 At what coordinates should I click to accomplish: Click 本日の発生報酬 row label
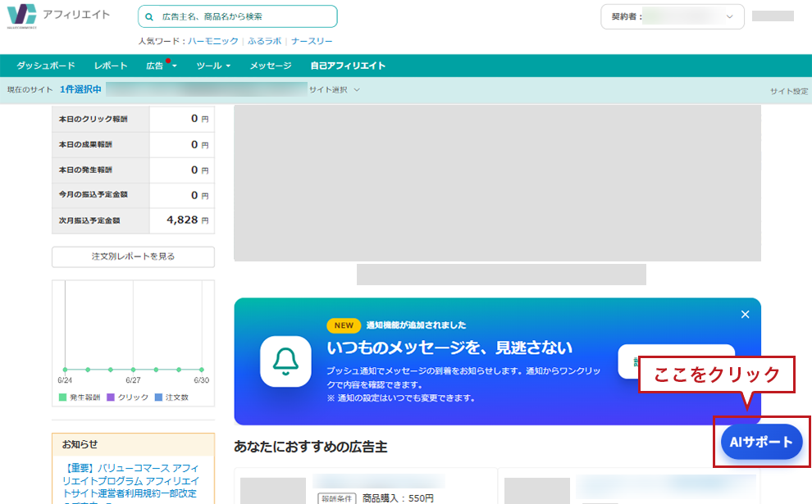point(85,170)
